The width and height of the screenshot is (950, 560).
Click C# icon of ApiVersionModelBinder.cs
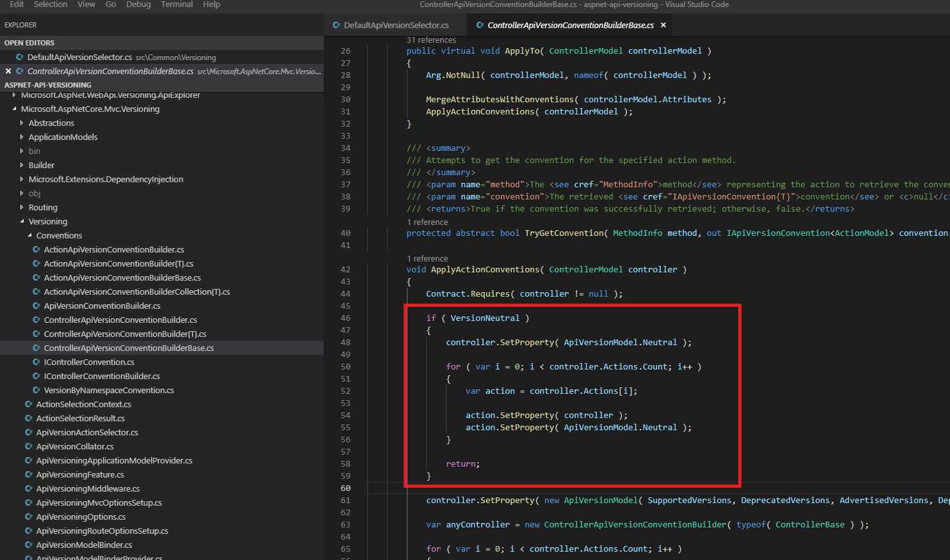[29, 545]
